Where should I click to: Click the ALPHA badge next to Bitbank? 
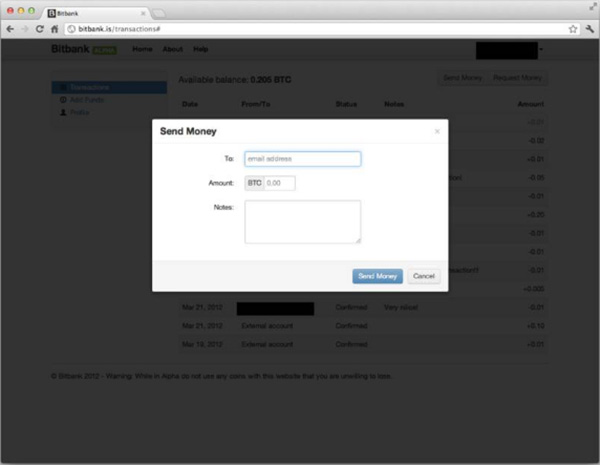click(104, 50)
